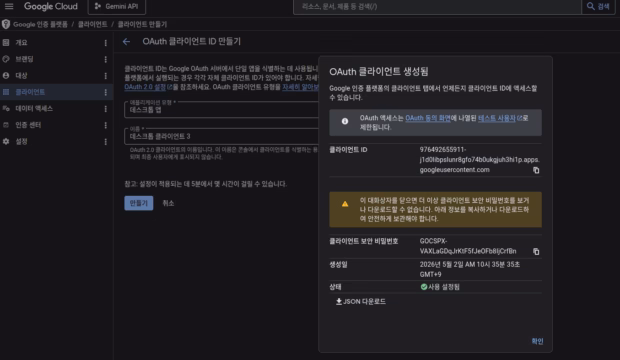Viewport: 620px width, 360px height.
Task: Open more options next to 데이터 액세스
Action: tap(106, 109)
